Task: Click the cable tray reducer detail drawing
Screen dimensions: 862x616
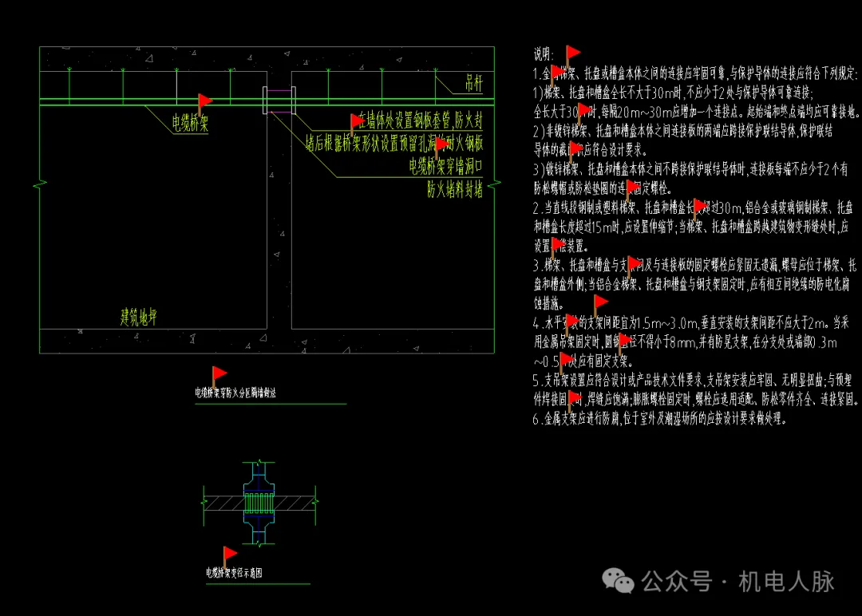Action: pyautogui.click(x=258, y=503)
